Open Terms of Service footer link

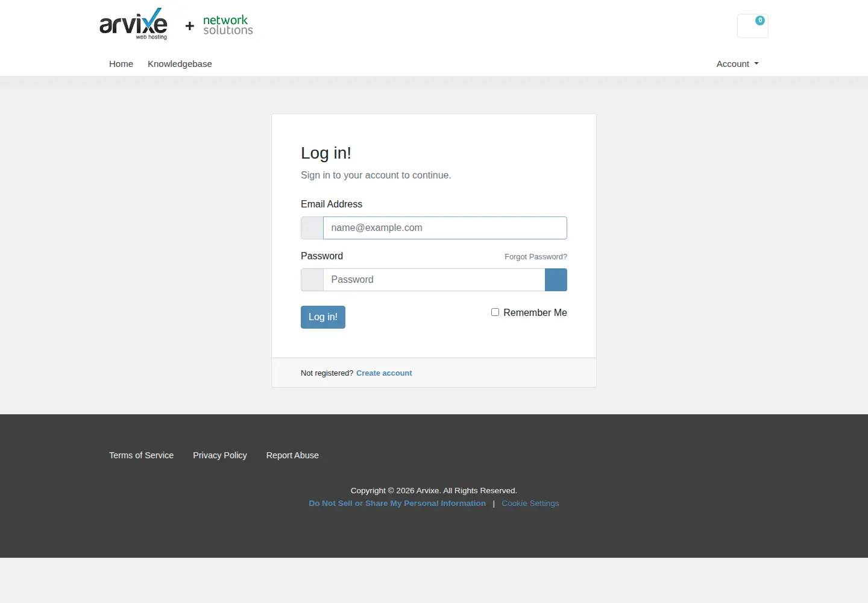(141, 455)
